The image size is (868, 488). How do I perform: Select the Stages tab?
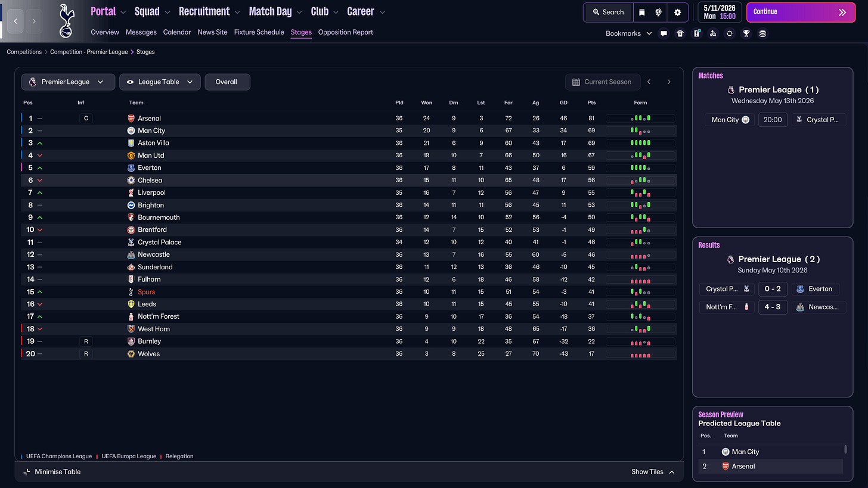point(301,32)
